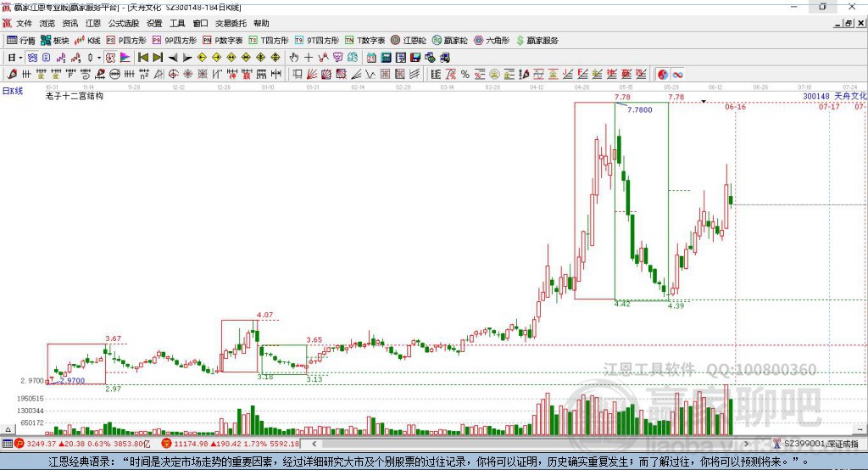Click the up arrow beside volume panel
Screen dimensions: 868x470
(8, 429)
